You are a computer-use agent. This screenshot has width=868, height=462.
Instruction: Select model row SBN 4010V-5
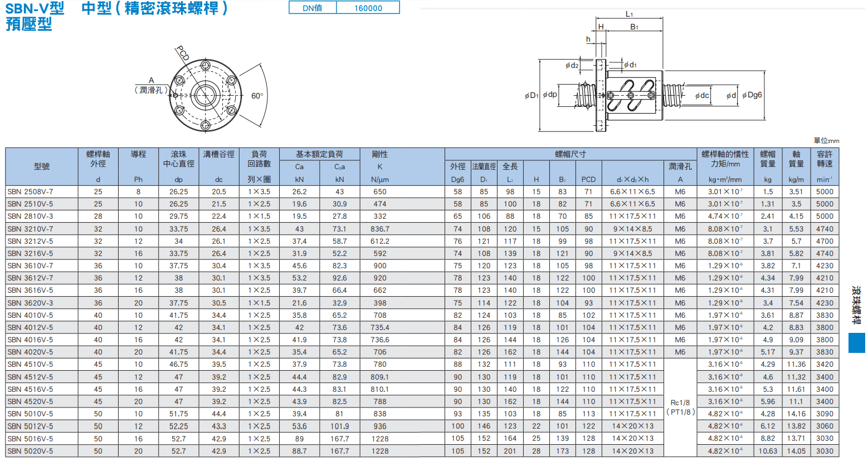click(x=422, y=315)
